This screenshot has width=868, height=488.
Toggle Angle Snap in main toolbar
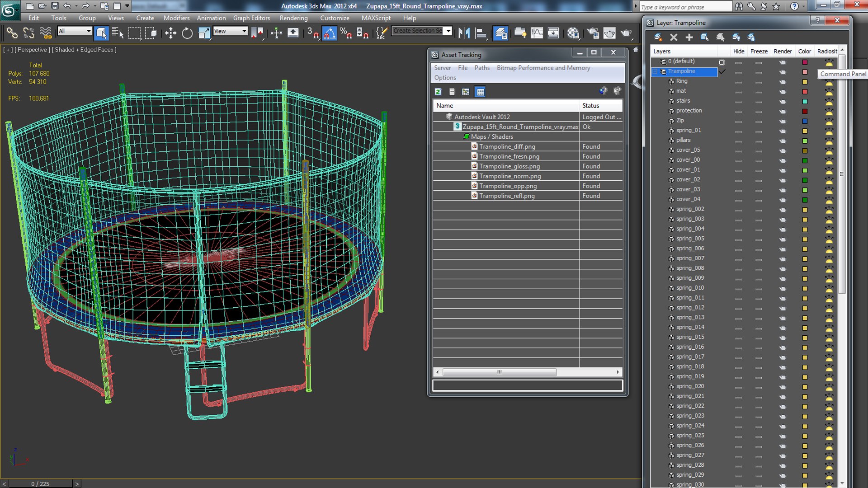click(330, 33)
